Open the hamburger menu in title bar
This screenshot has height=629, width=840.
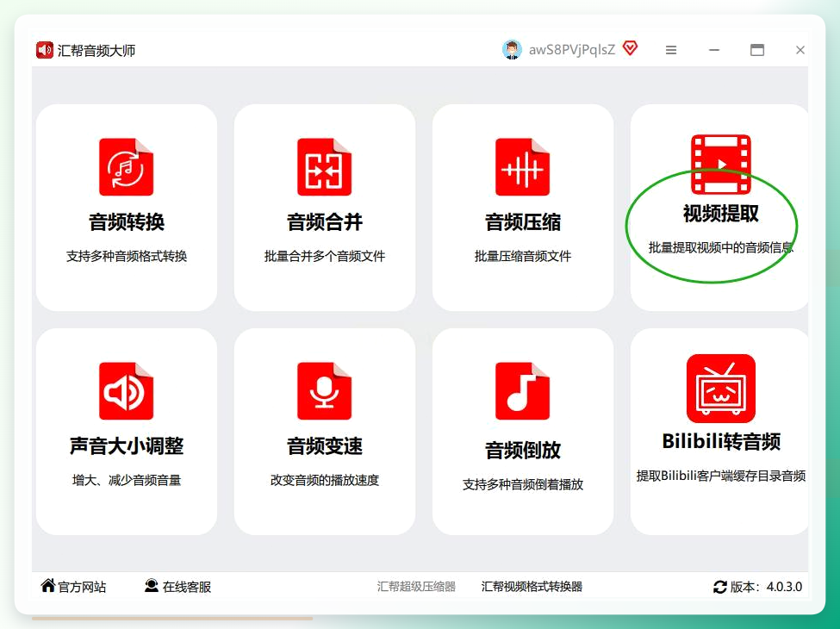(671, 50)
